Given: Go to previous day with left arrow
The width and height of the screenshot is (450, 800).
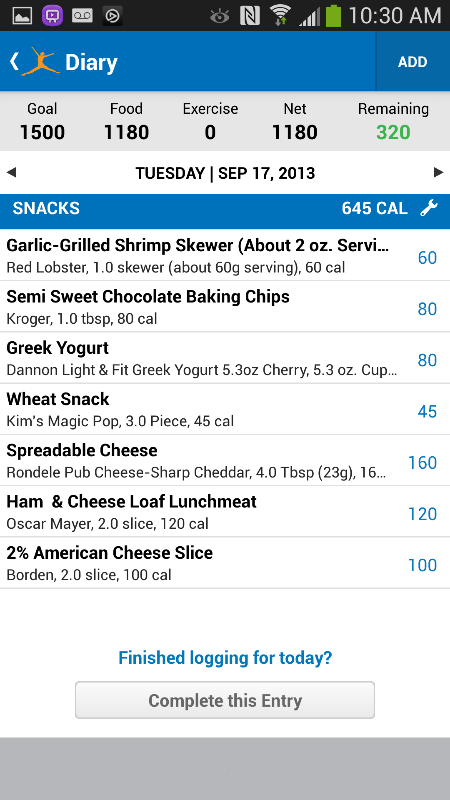Looking at the screenshot, I should [x=11, y=173].
